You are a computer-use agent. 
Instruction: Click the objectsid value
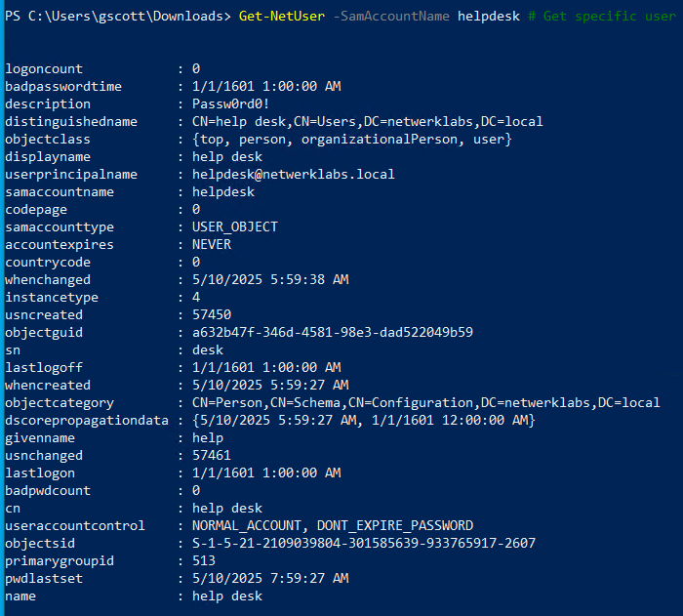[x=364, y=543]
